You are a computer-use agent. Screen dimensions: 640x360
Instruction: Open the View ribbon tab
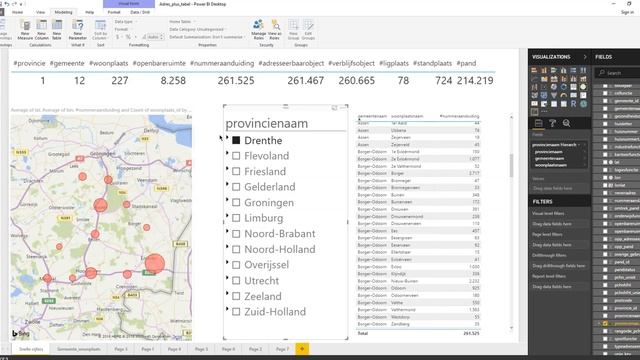tap(40, 12)
